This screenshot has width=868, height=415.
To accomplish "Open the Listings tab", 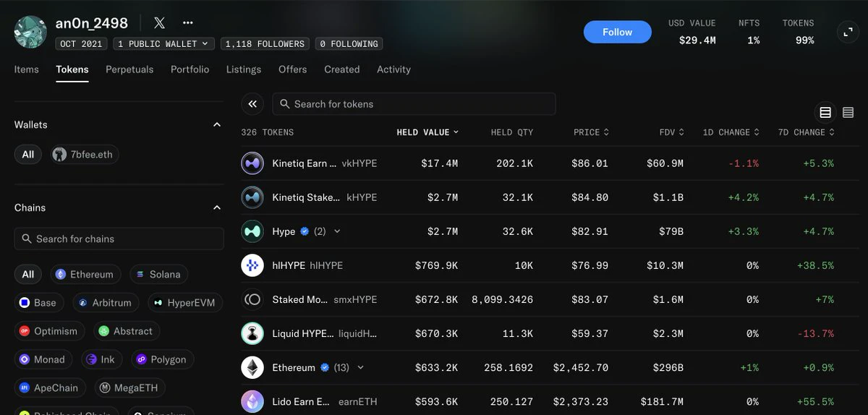I will [x=244, y=69].
